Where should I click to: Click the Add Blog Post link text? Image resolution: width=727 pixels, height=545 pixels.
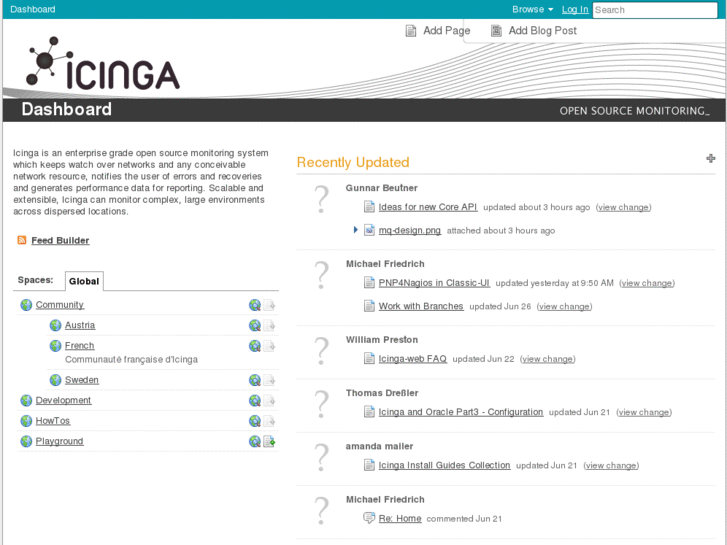tap(542, 31)
